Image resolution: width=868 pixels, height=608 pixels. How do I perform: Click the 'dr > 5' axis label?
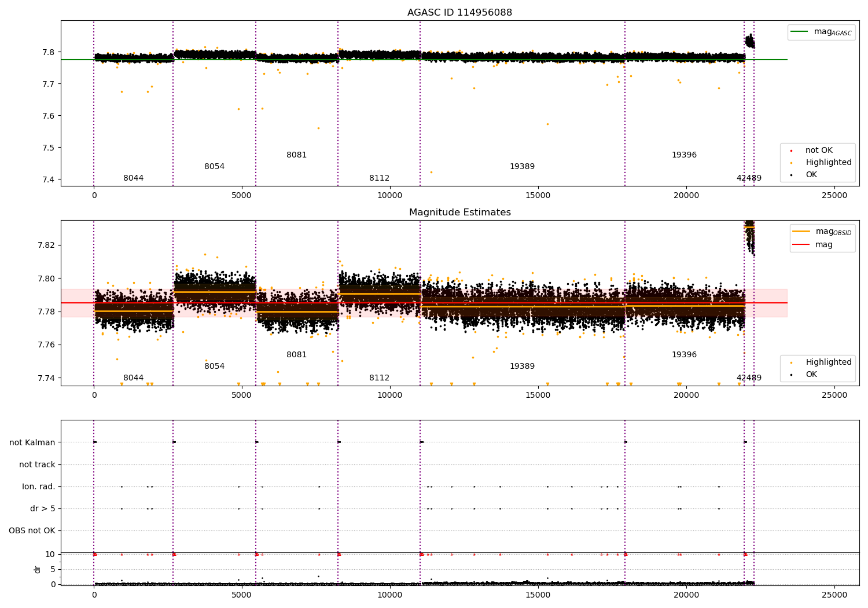(x=43, y=509)
